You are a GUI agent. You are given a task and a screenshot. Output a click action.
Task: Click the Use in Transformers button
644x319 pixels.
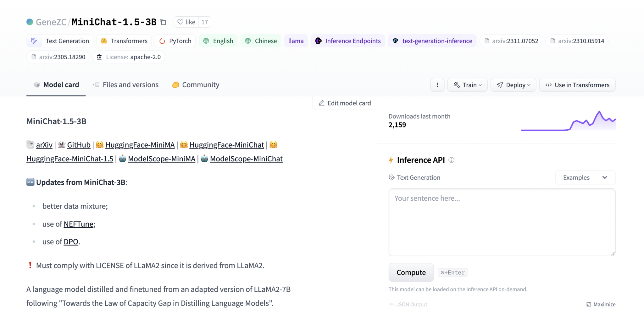pyautogui.click(x=577, y=85)
